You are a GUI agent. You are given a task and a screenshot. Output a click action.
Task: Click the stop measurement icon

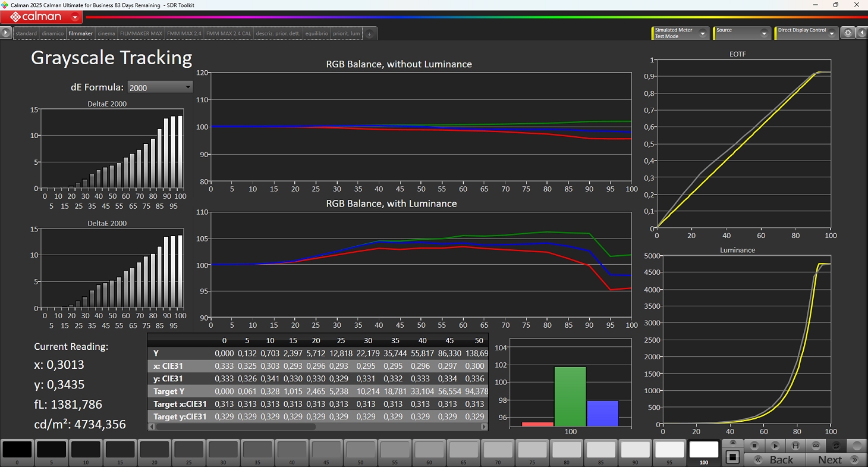click(x=754, y=446)
